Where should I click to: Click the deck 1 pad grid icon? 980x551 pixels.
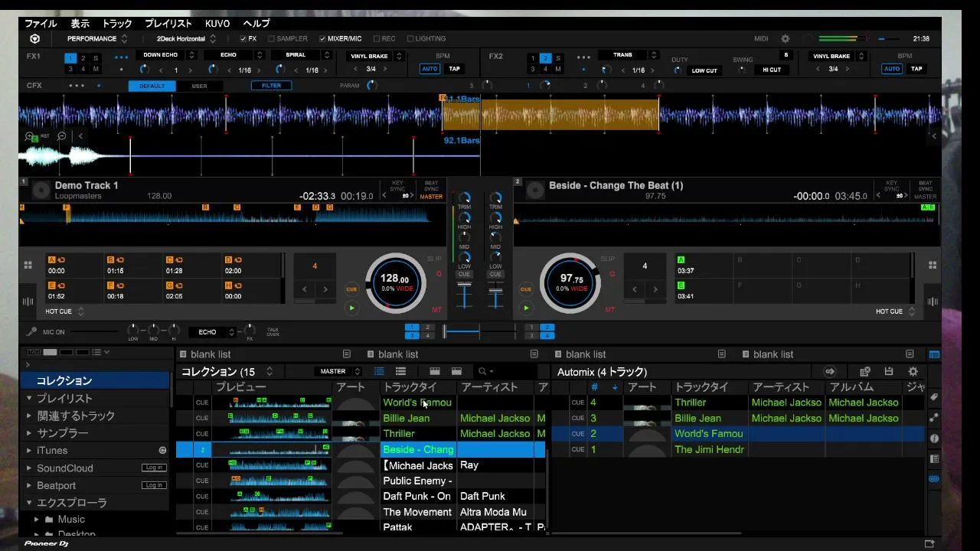pos(28,266)
